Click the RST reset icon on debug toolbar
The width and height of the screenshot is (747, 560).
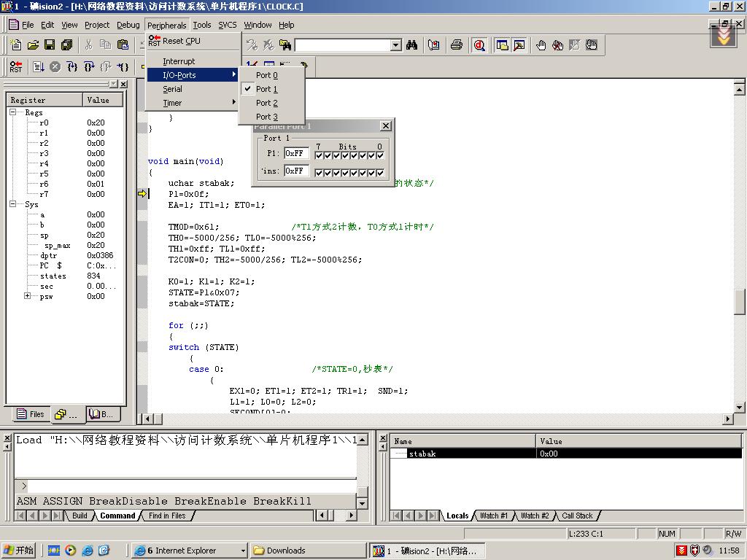tap(16, 66)
